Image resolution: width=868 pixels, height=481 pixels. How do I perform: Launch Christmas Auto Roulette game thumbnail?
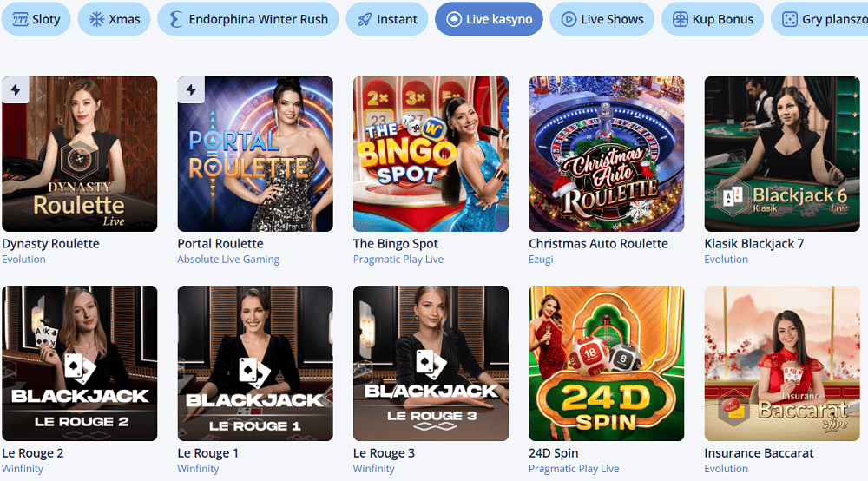606,154
